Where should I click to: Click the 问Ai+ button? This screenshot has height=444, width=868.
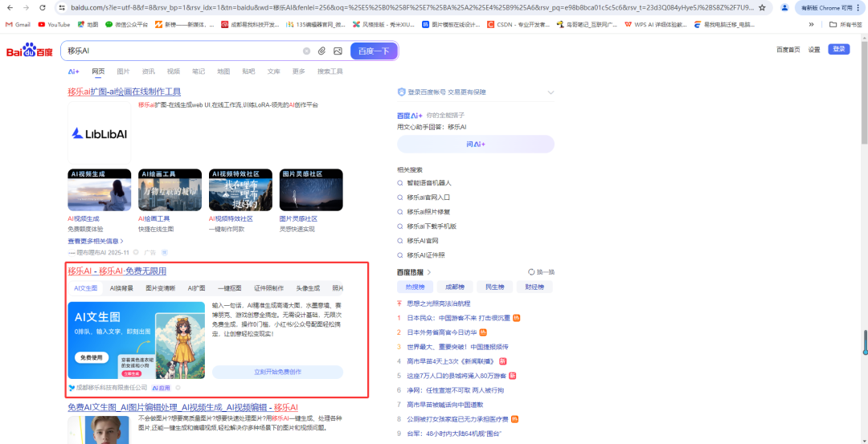tap(476, 144)
